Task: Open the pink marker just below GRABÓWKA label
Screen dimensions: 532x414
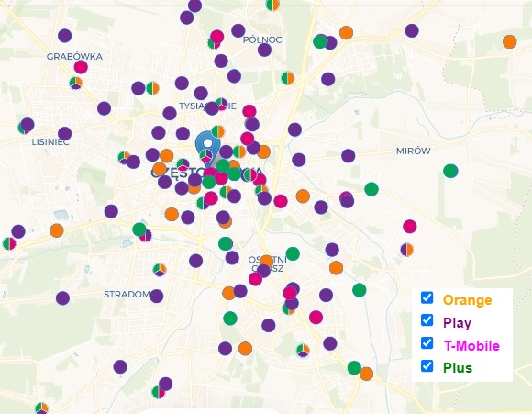Action: point(81,67)
